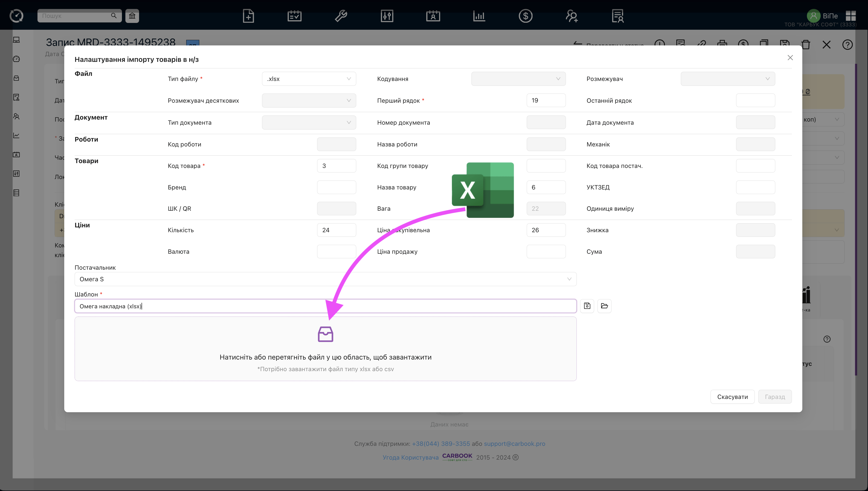Close the import settings dialog with X
The image size is (868, 491).
[x=790, y=58]
